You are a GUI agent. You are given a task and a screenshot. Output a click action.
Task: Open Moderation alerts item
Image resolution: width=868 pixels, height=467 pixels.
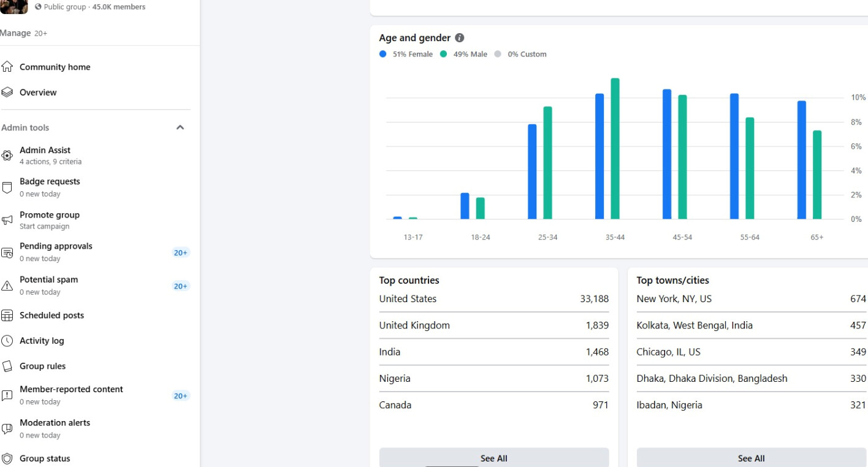coord(55,423)
